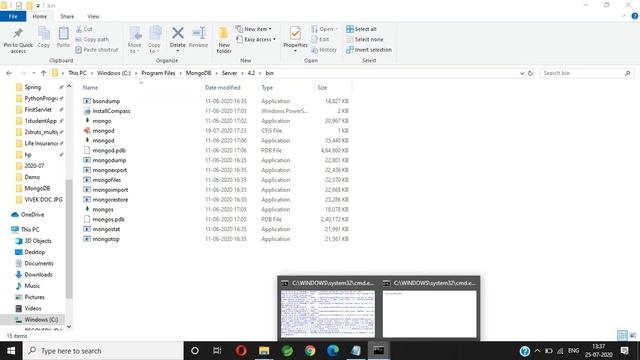The height and width of the screenshot is (360, 640).
Task: Click the Cut scissors icon
Action: tap(79, 29)
